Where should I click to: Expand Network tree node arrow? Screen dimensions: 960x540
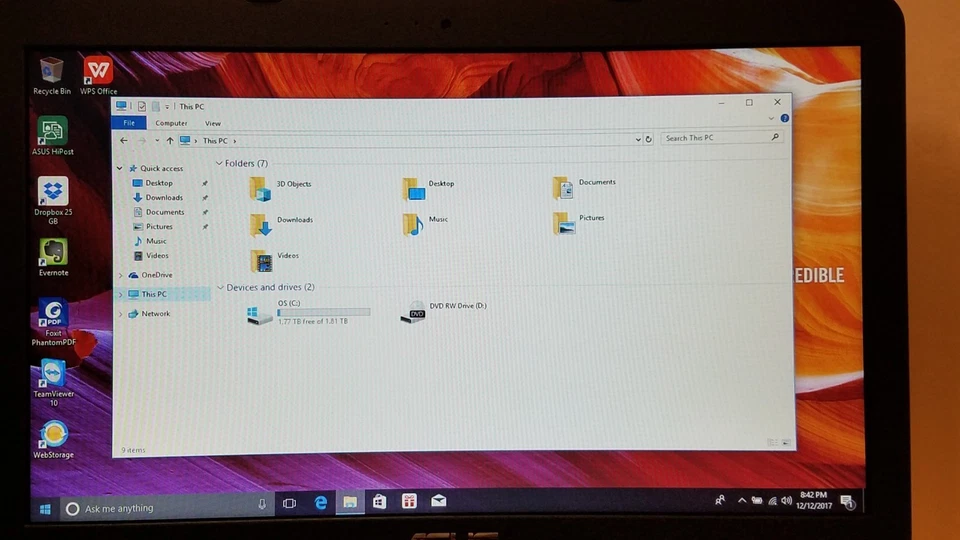(x=121, y=314)
